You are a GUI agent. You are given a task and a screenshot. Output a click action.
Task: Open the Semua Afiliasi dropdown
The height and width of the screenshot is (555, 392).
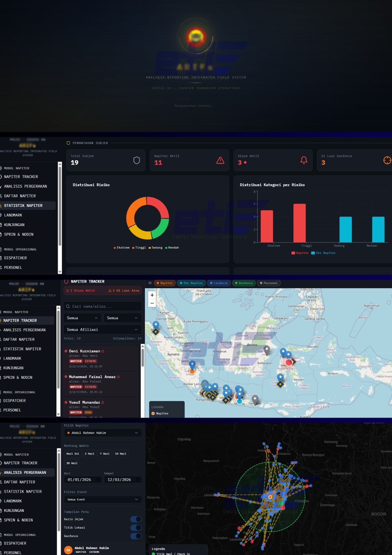(x=102, y=330)
